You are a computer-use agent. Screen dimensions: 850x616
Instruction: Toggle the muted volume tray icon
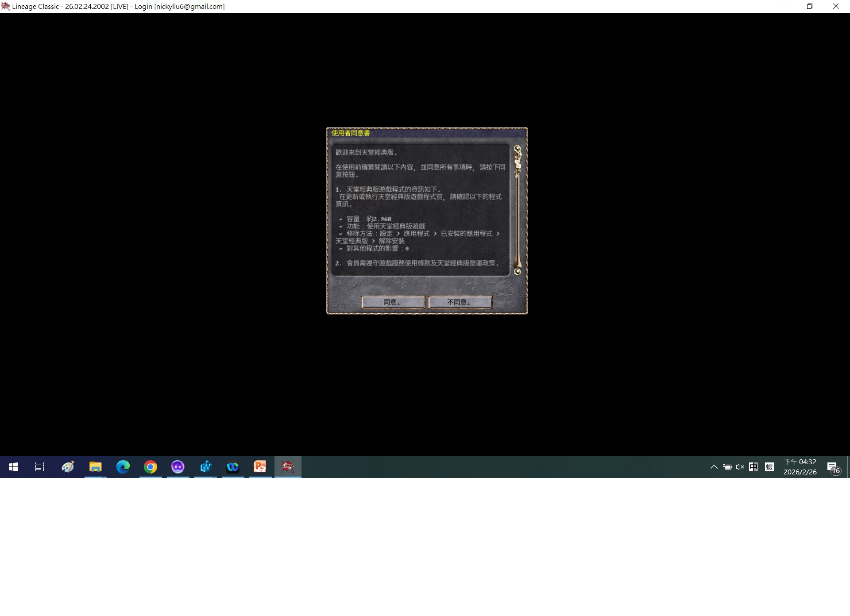coord(740,467)
